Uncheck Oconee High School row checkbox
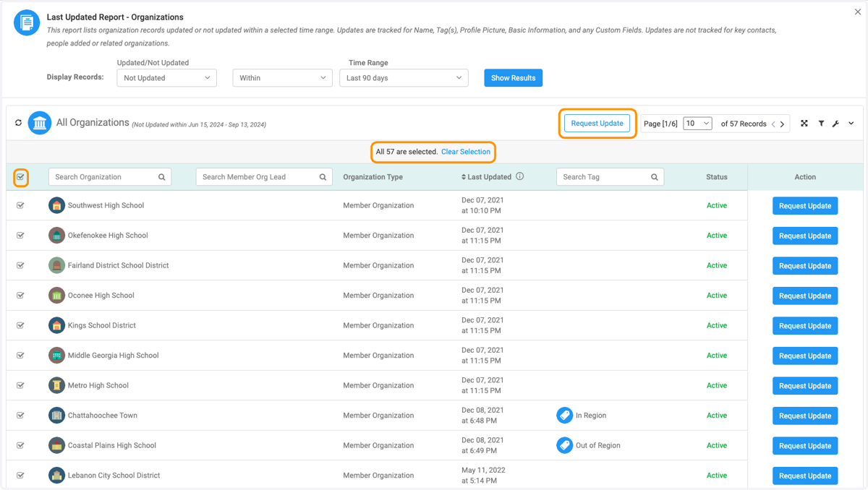Screen dimensions: 868x490 pos(20,295)
